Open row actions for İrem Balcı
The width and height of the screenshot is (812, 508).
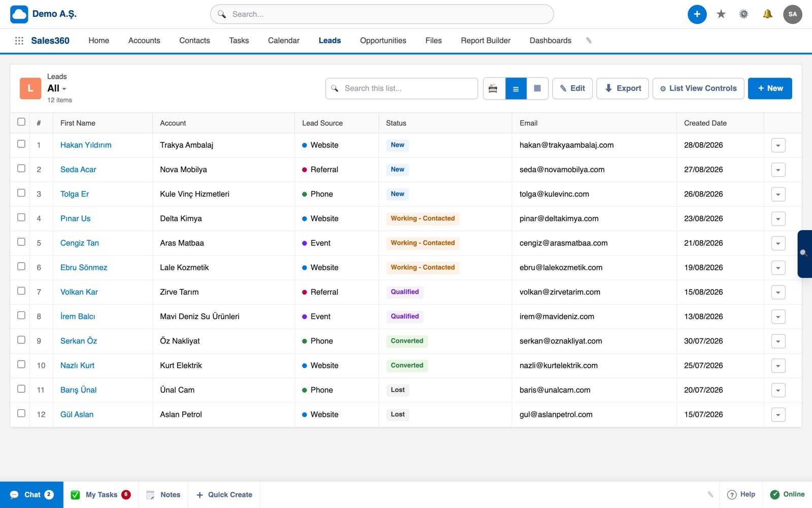[778, 316]
